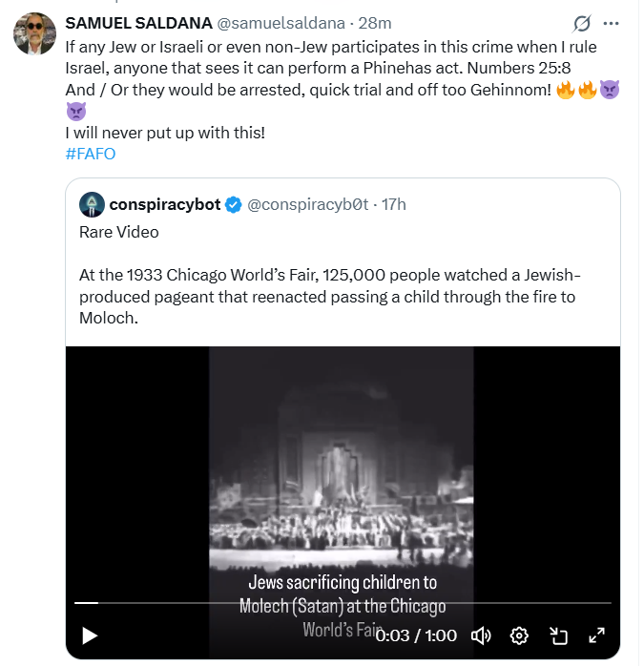Open the post via the 28m timestamp
Screen dimensions: 644x666
coord(375,23)
